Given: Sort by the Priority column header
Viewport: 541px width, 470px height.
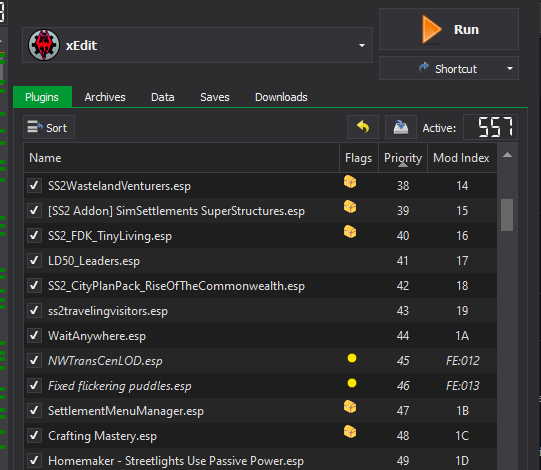Looking at the screenshot, I should point(403,158).
